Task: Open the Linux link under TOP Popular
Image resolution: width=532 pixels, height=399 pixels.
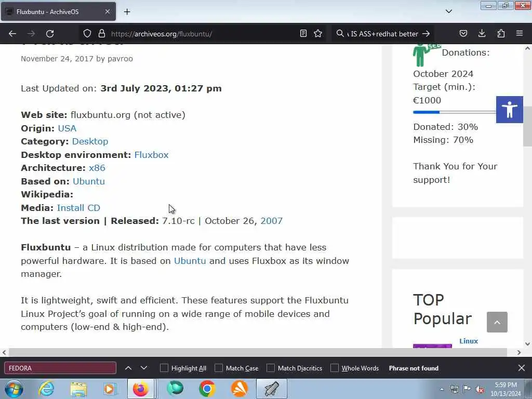Action: click(469, 341)
